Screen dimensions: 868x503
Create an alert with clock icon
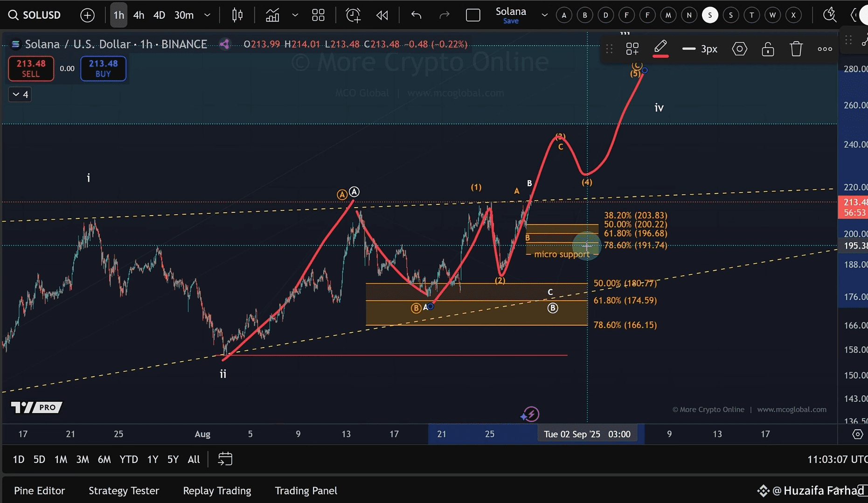click(x=353, y=15)
